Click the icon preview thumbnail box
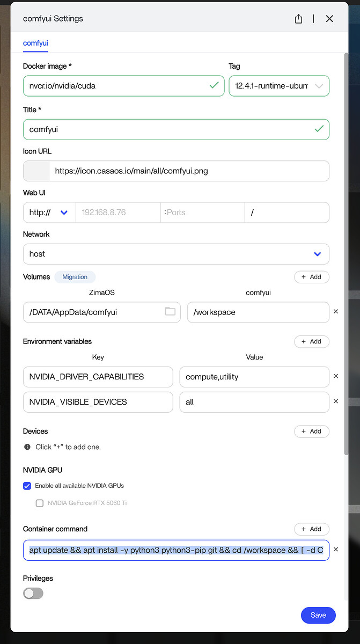Viewport: 360px width, 644px height. click(x=36, y=171)
